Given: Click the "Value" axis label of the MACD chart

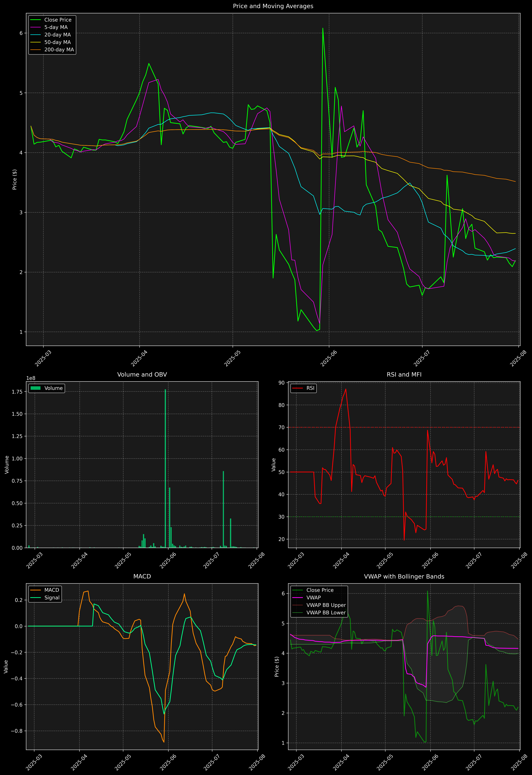Looking at the screenshot, I should tap(6, 667).
